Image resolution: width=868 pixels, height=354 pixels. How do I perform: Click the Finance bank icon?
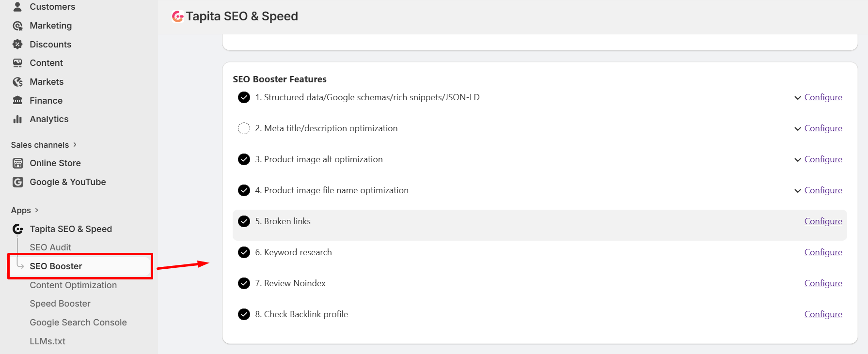[17, 100]
